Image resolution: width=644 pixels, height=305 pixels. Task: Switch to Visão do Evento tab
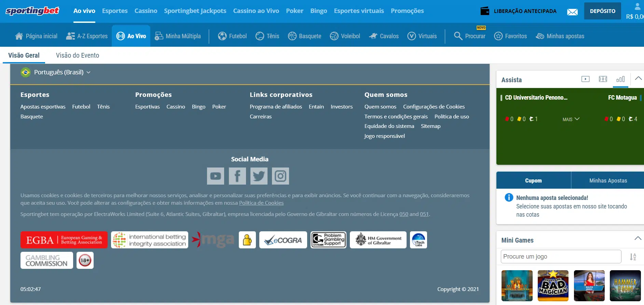click(x=78, y=55)
